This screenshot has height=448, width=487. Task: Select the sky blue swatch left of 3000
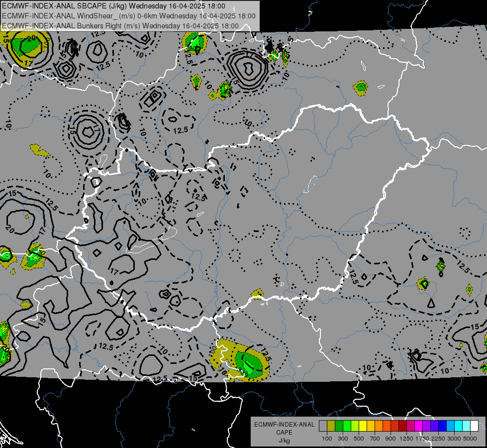(451, 426)
